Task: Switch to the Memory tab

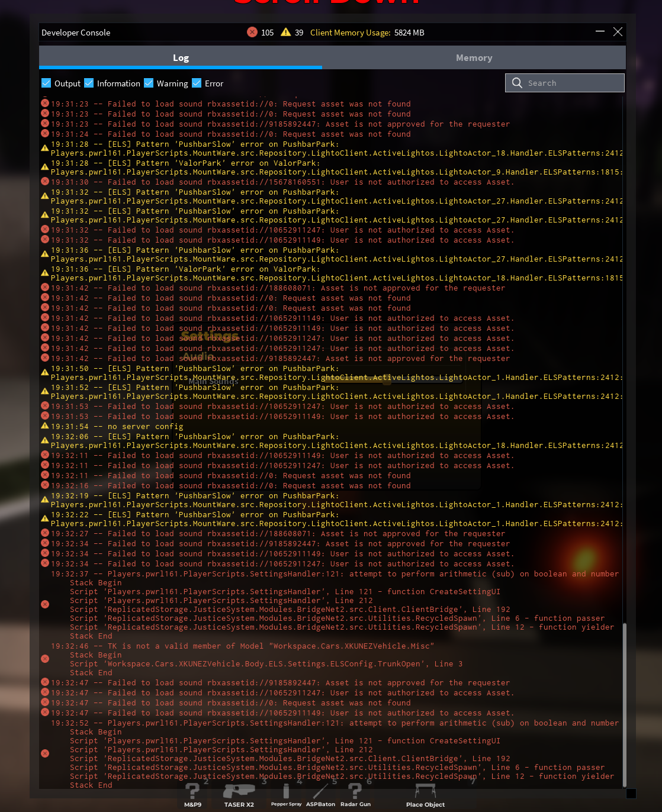Action: click(x=474, y=58)
